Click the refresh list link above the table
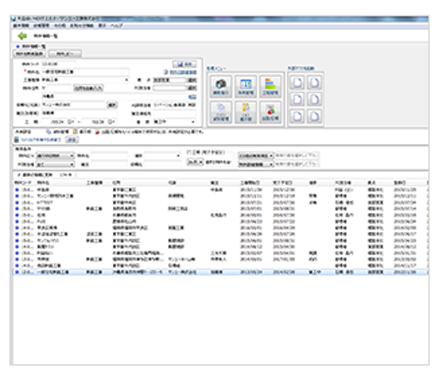 (35, 175)
